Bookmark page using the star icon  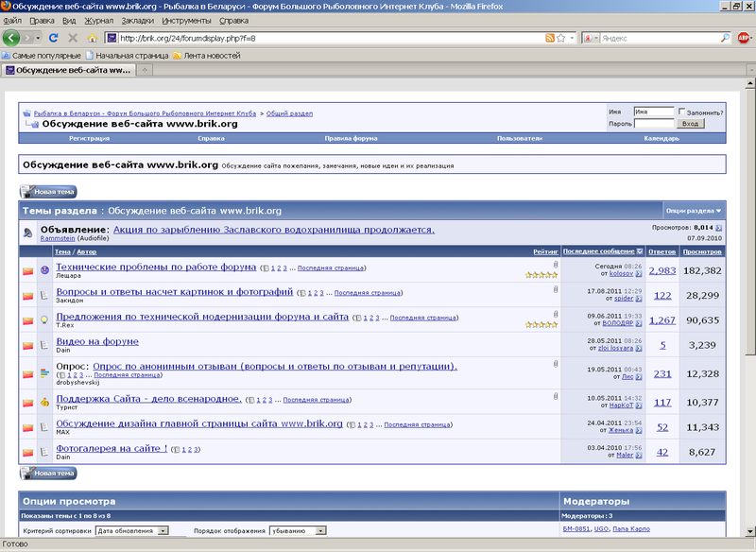[x=562, y=38]
